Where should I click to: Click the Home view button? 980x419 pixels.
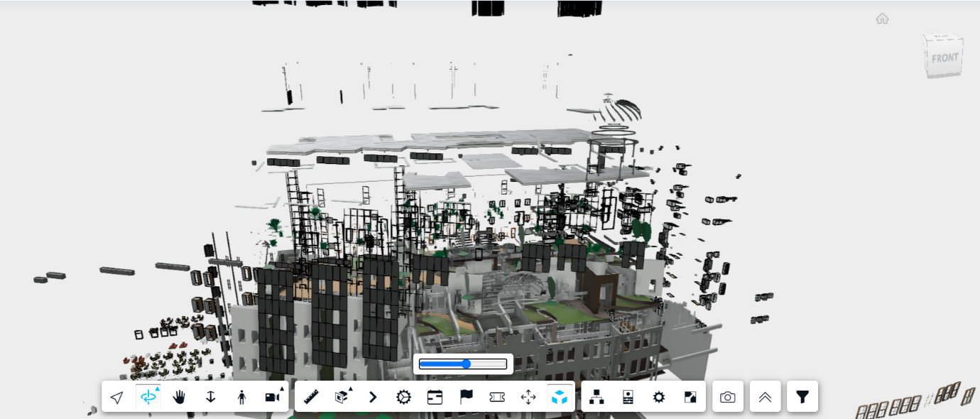[882, 18]
